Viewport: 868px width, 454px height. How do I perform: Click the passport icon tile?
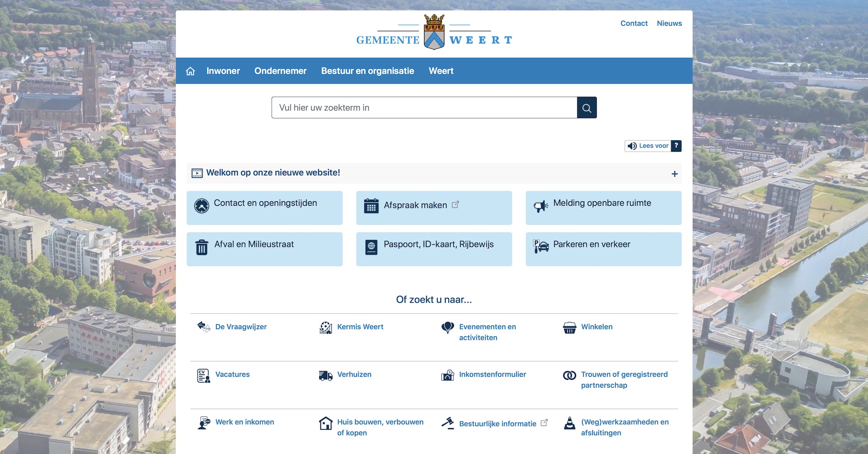[371, 247]
